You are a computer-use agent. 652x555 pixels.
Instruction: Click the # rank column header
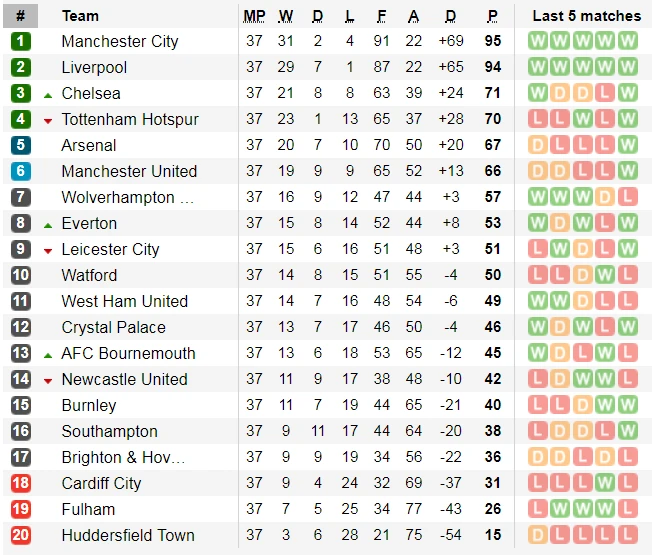[x=20, y=16]
